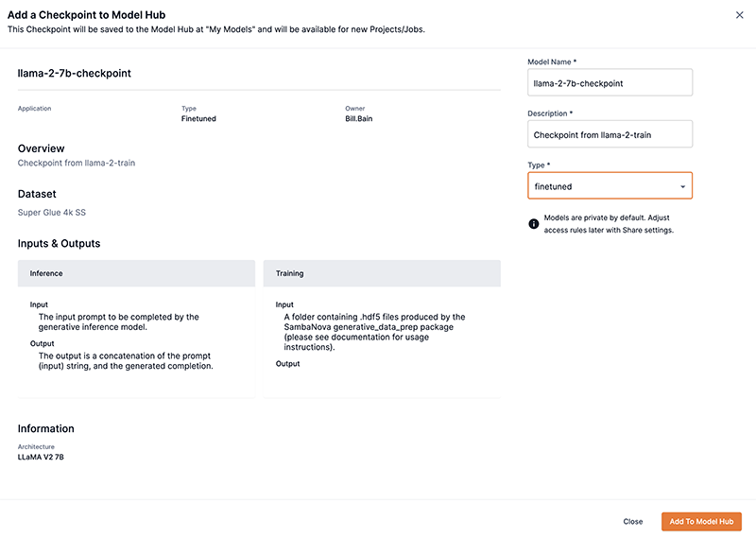This screenshot has width=756, height=538.
Task: Click into the Description text field
Action: pyautogui.click(x=610, y=134)
